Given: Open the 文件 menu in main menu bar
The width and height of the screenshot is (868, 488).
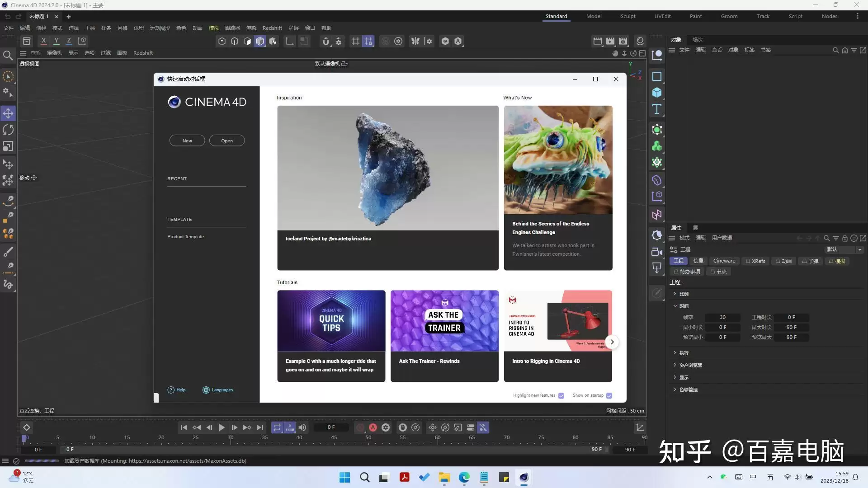Looking at the screenshot, I should 9,28.
